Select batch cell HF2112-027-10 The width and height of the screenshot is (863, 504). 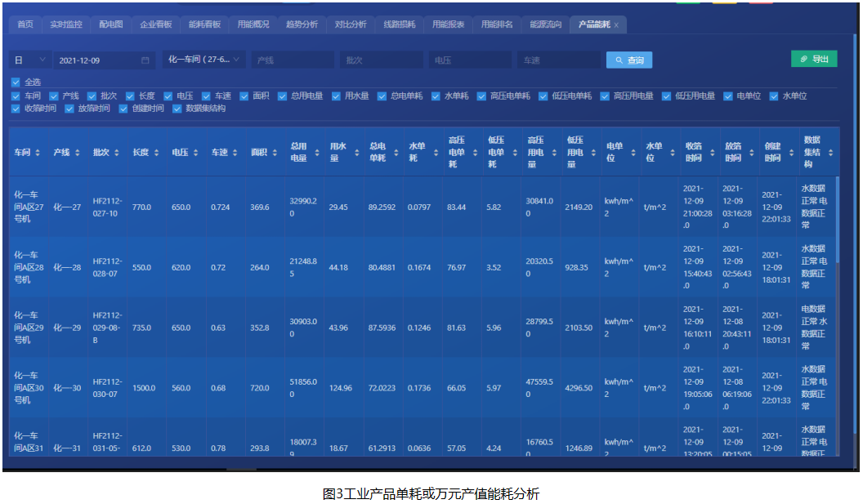pyautogui.click(x=107, y=207)
